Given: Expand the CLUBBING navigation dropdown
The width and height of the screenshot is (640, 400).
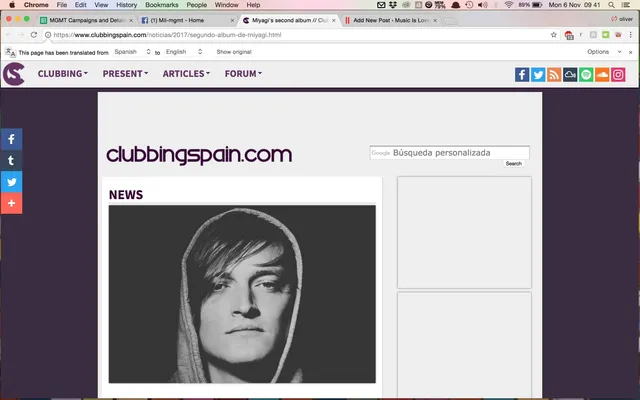Looking at the screenshot, I should click(x=62, y=74).
